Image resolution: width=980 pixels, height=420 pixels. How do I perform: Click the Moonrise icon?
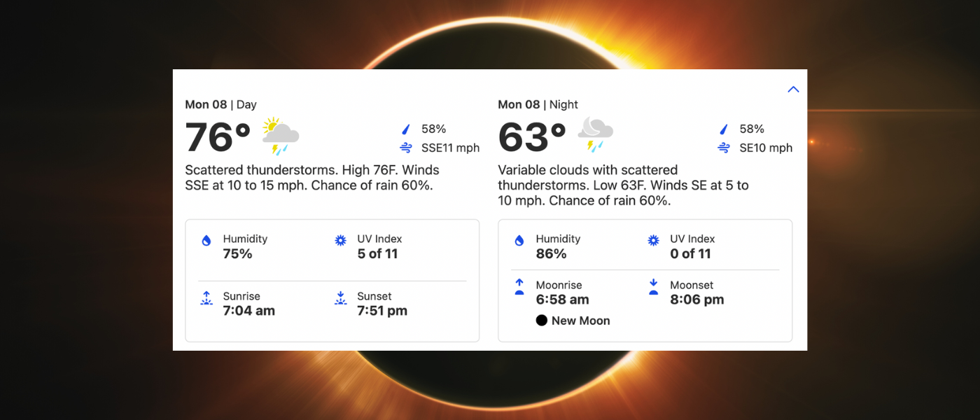point(519,287)
